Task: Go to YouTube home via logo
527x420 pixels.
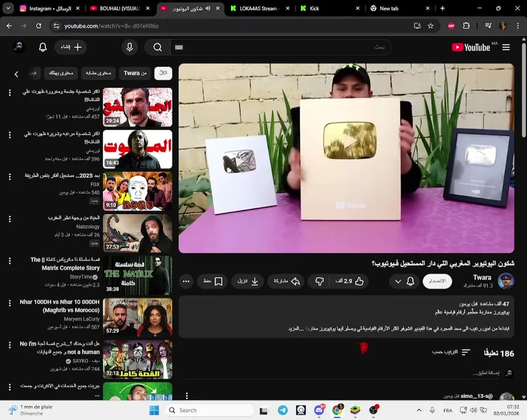Action: pyautogui.click(x=470, y=47)
